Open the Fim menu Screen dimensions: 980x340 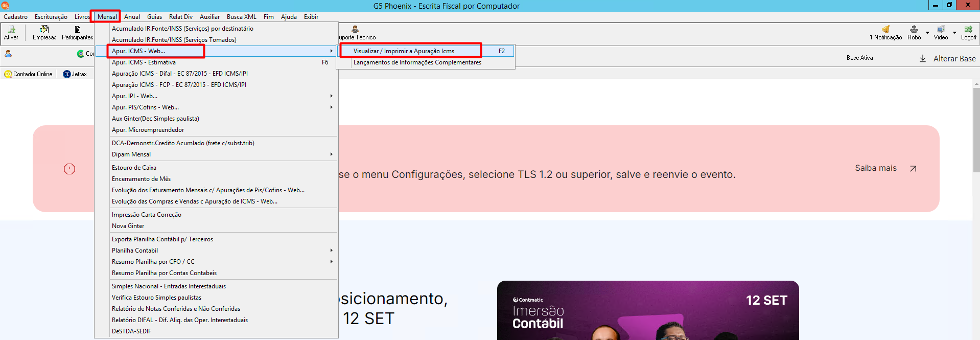click(269, 17)
